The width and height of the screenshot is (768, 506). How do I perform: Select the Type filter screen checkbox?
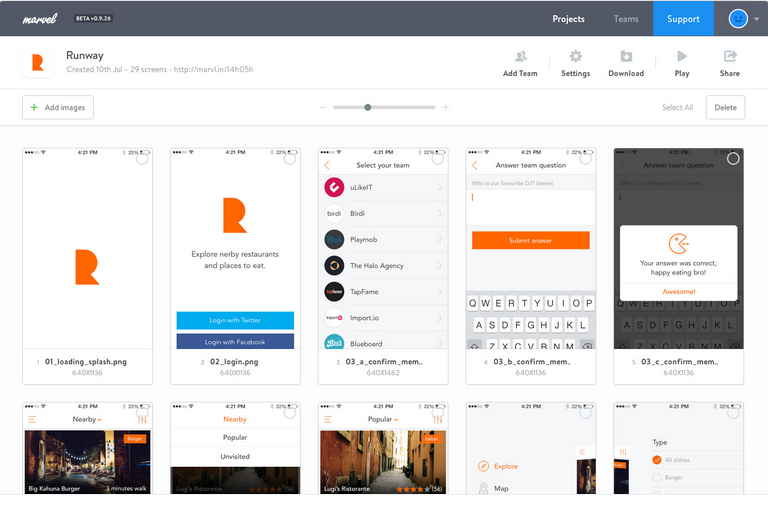[x=733, y=412]
